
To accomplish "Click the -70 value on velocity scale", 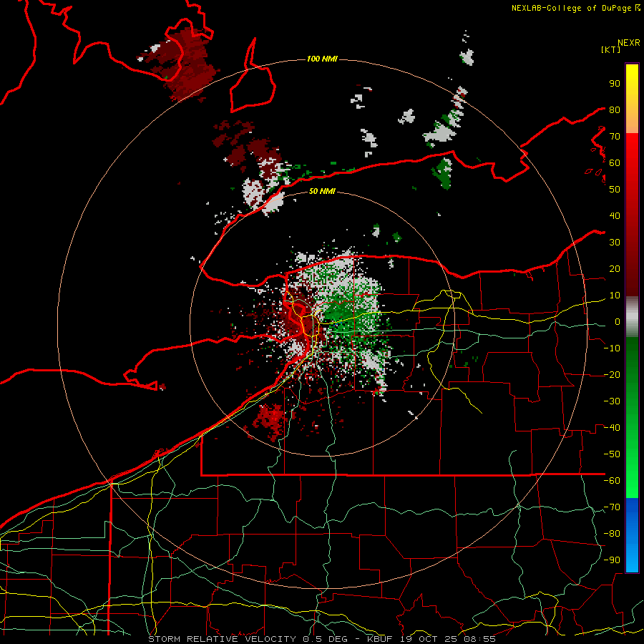I will point(612,507).
